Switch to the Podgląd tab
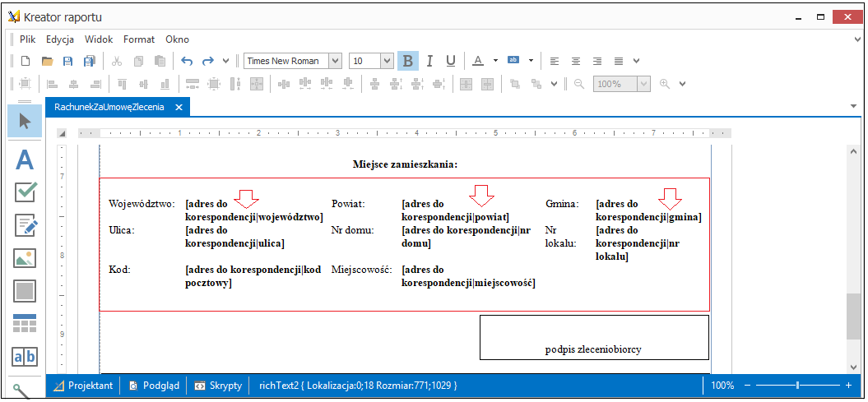The image size is (868, 402). point(154,386)
